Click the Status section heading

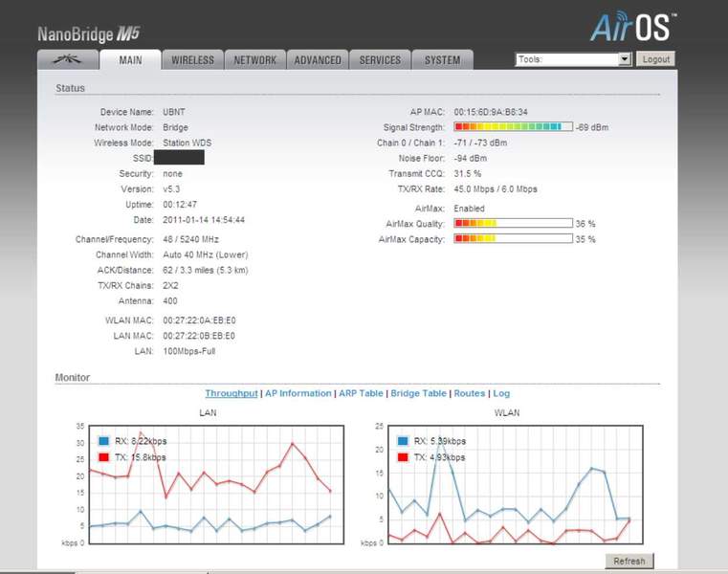tap(70, 88)
